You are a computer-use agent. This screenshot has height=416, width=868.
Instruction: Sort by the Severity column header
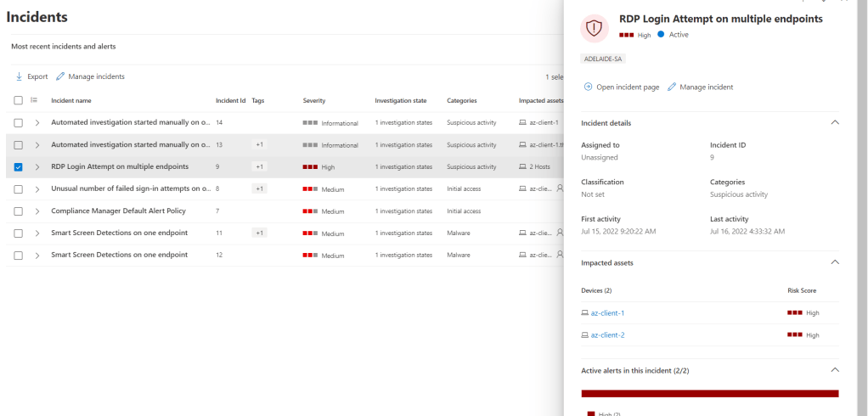[x=314, y=100]
